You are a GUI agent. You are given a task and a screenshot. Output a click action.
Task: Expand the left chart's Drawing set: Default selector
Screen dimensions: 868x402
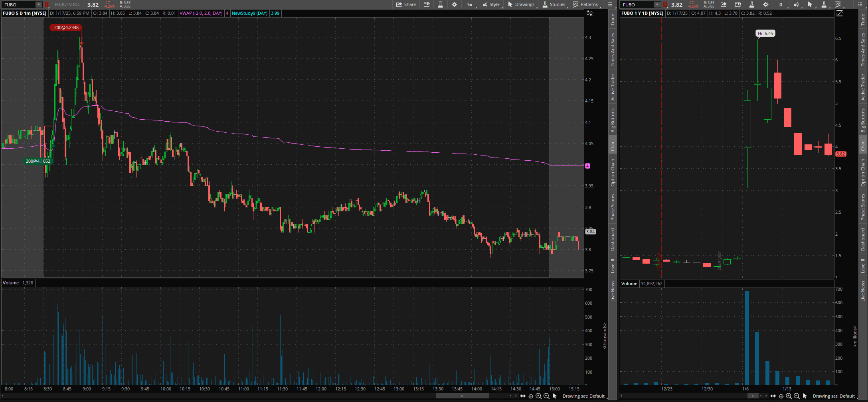pyautogui.click(x=583, y=396)
